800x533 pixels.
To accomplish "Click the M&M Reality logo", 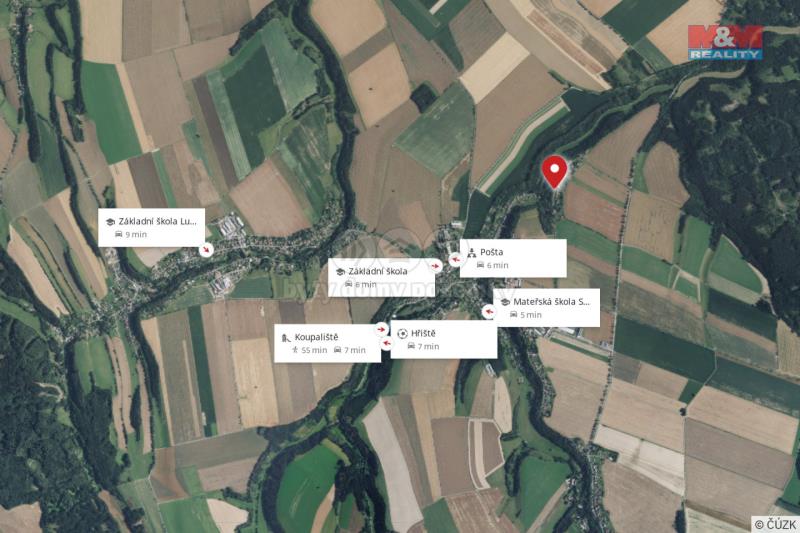I will [x=725, y=43].
